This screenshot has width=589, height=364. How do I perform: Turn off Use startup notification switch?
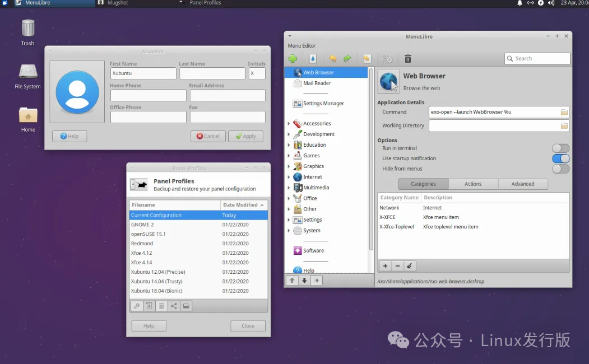pyautogui.click(x=560, y=158)
